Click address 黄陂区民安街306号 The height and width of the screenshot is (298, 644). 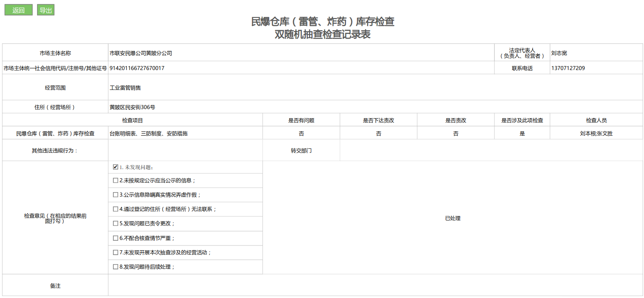click(132, 107)
